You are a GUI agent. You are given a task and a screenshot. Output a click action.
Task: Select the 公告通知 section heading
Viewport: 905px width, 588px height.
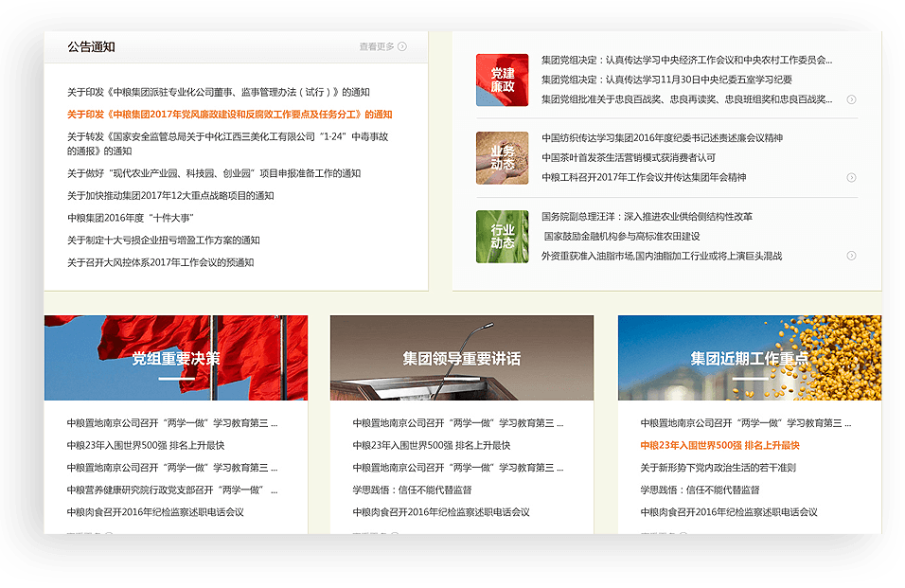click(x=91, y=46)
